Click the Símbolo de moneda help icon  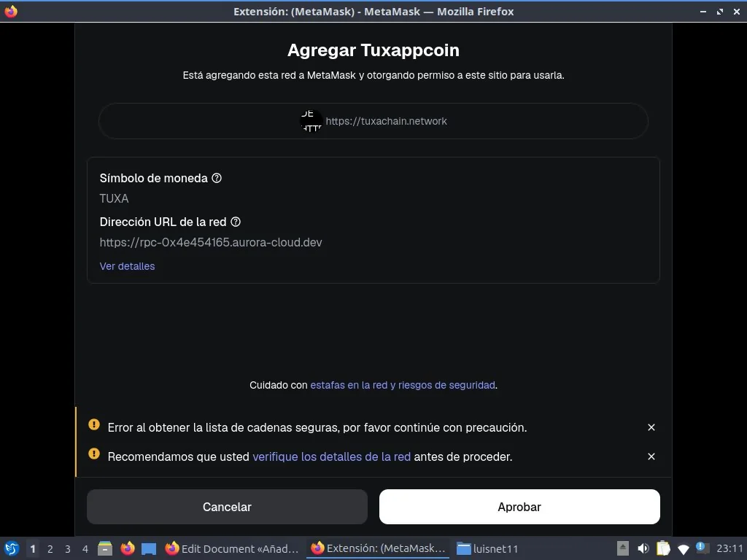tap(217, 178)
